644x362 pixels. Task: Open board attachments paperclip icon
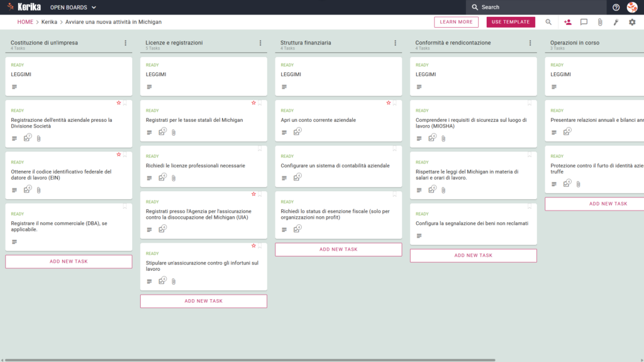coord(600,22)
